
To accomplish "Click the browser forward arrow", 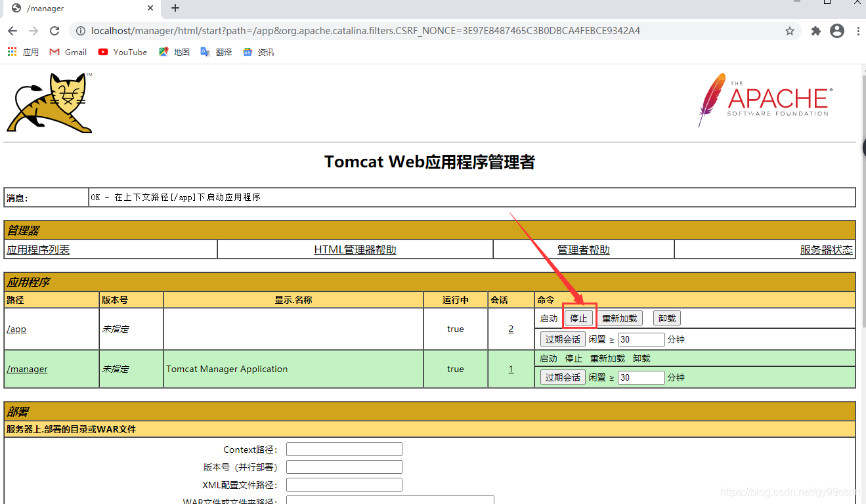I will (33, 31).
